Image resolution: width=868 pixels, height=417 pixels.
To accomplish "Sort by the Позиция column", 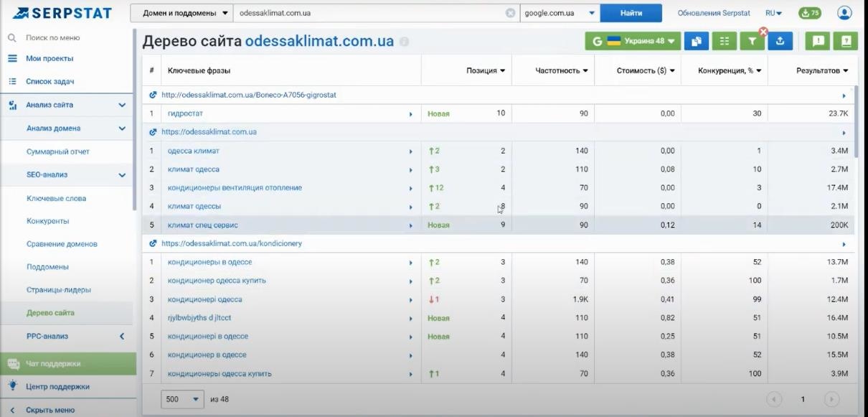I will [x=486, y=71].
